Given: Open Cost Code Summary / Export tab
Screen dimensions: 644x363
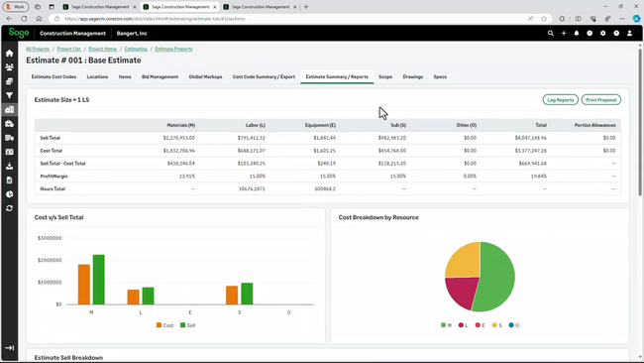Looking at the screenshot, I should pos(264,77).
